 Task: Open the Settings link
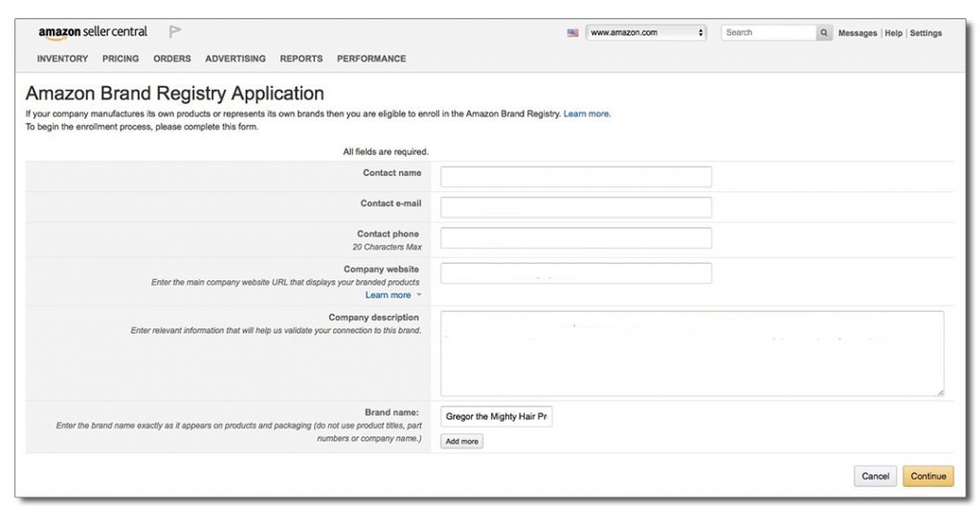tap(925, 33)
